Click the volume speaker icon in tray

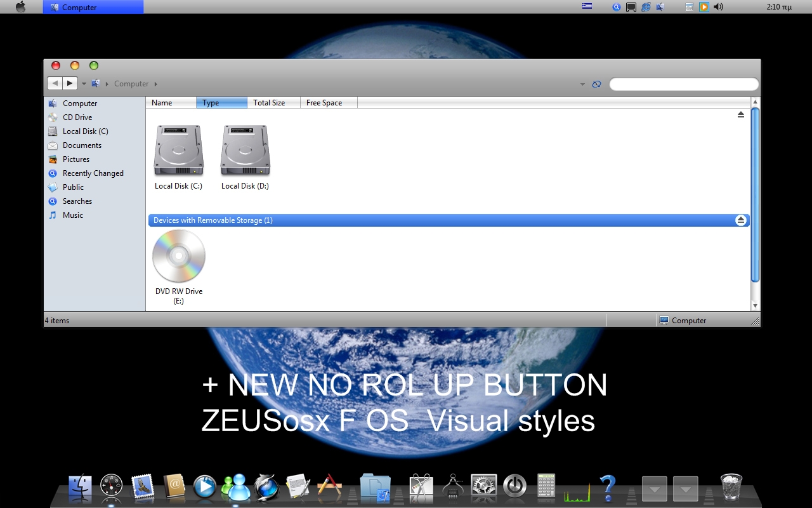coord(718,7)
